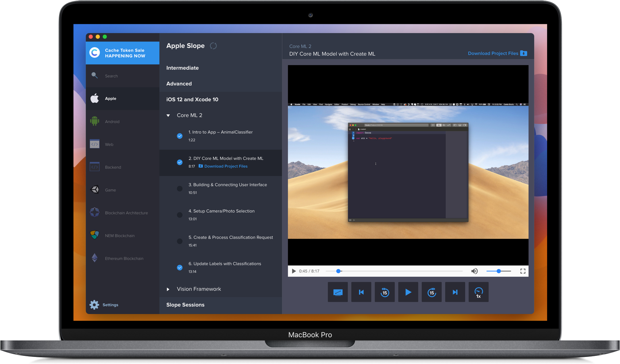This screenshot has height=364, width=620.
Task: Open the Ethereum Blockchain diamond icon
Action: (x=95, y=258)
